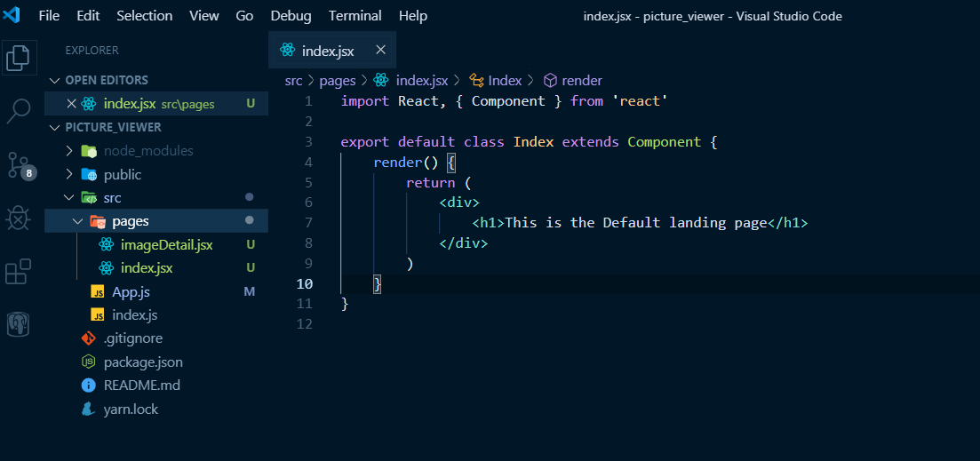This screenshot has width=980, height=461.
Task: Collapse the src folder chevron
Action: 70,198
